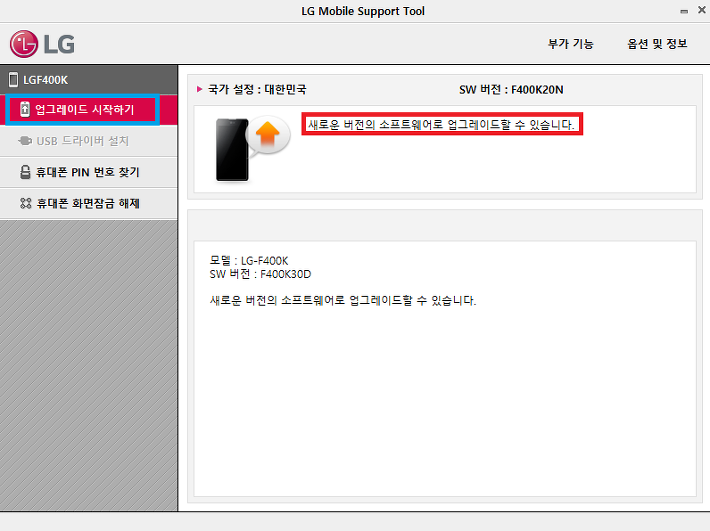Click the LGF400K device header
The image size is (710, 531).
click(x=89, y=80)
